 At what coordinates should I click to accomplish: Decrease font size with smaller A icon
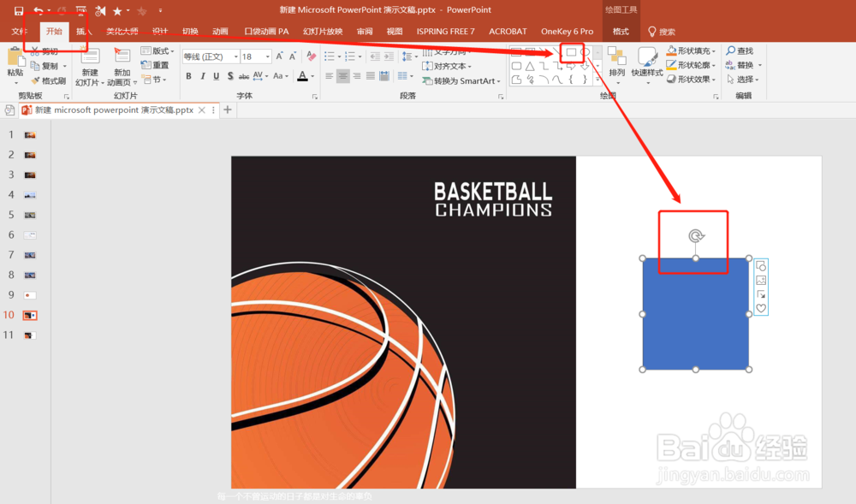coord(293,56)
